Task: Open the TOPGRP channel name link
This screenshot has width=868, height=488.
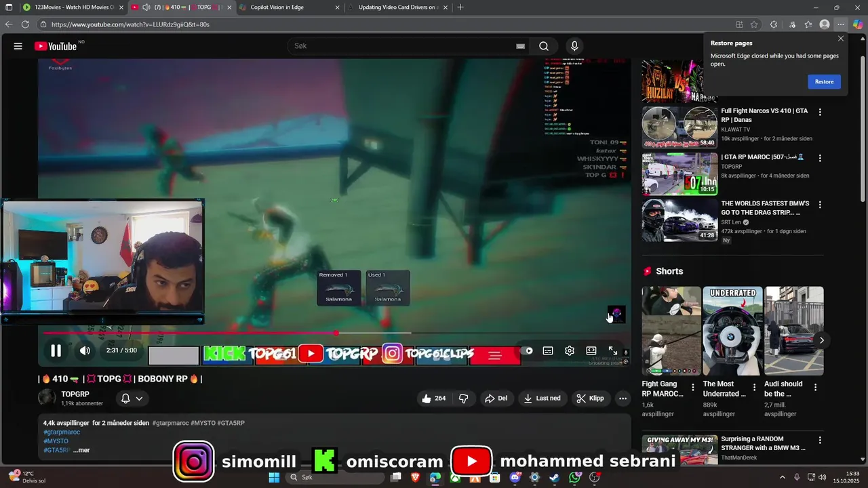Action: (x=75, y=394)
